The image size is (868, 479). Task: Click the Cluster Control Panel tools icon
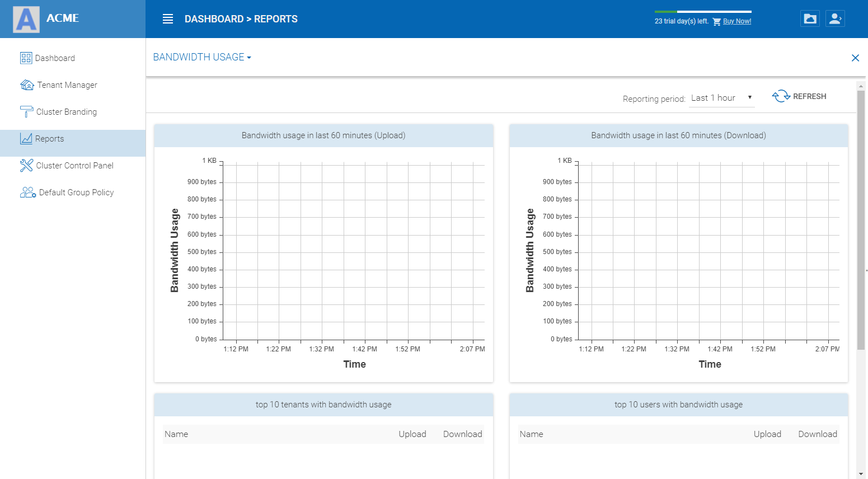pyautogui.click(x=26, y=166)
